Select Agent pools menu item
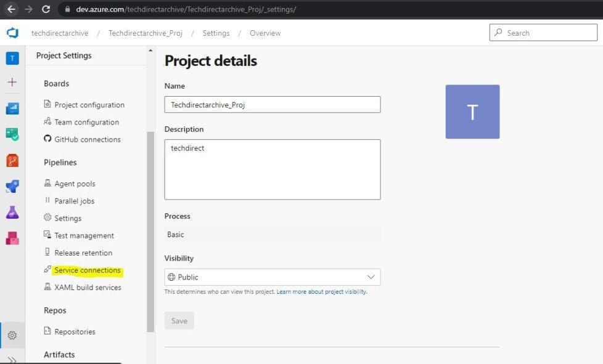The height and width of the screenshot is (364, 603). (x=75, y=184)
